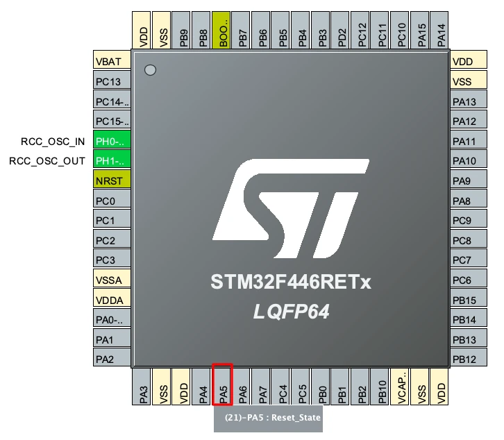The height and width of the screenshot is (440, 504).
Task: Select pin PA3
Action: point(142,387)
